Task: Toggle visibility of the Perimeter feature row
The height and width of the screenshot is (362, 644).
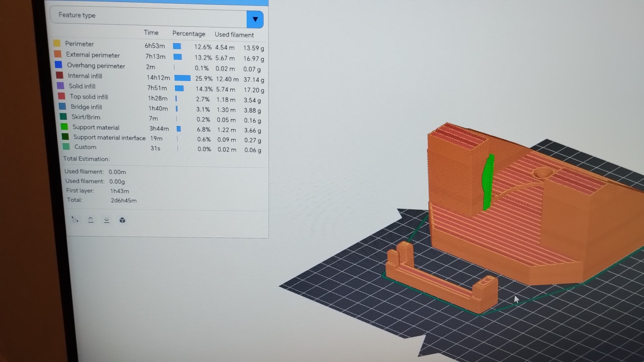Action: [x=79, y=44]
